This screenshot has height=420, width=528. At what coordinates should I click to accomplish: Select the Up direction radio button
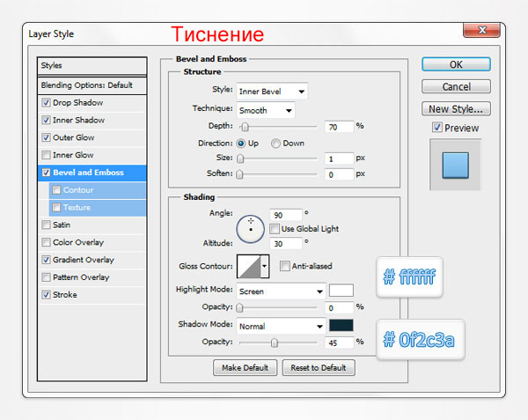[x=241, y=144]
